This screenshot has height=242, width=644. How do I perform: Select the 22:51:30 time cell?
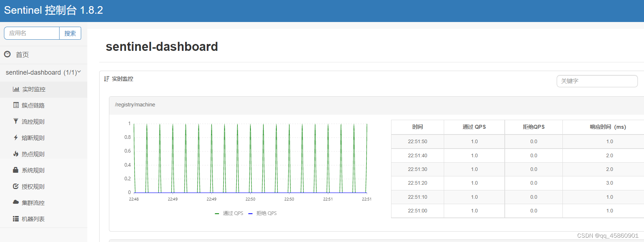click(x=417, y=169)
